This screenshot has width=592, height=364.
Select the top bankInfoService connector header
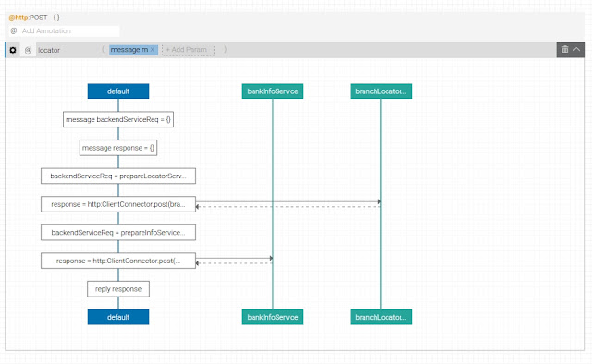point(273,91)
